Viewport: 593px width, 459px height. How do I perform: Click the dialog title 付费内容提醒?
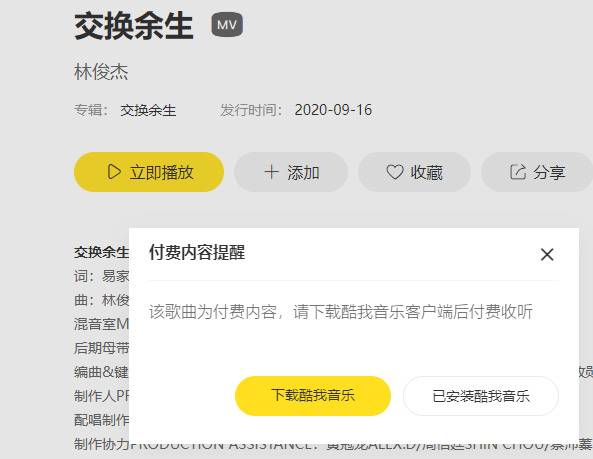197,252
